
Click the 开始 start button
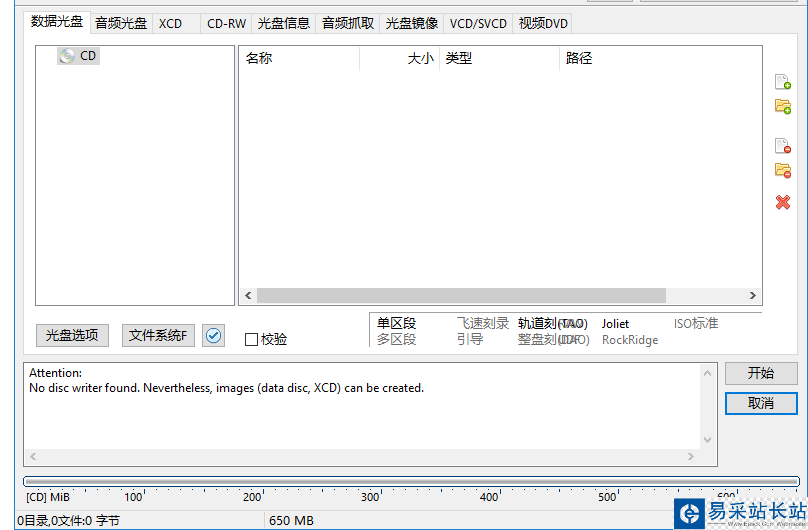tap(761, 373)
